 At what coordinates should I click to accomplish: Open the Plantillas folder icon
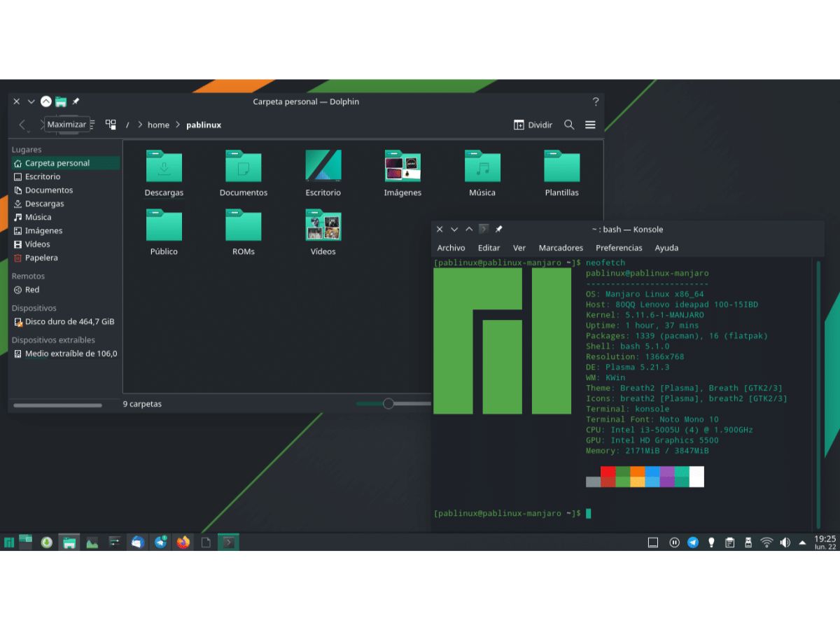[562, 166]
